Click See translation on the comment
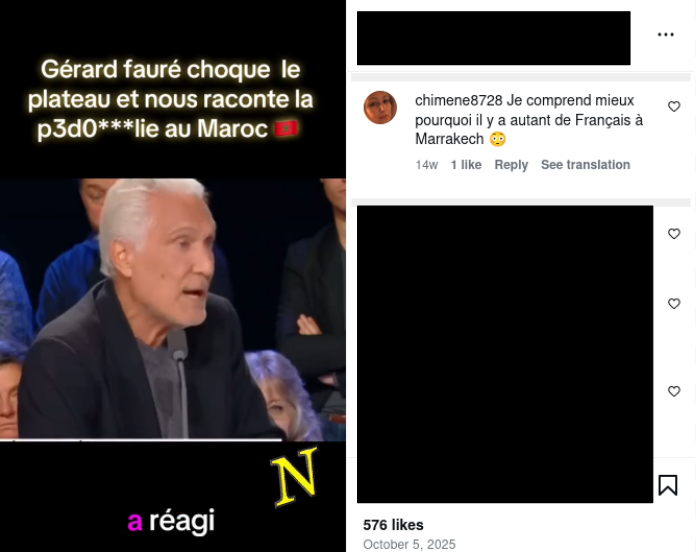Screen dimensions: 696x552 (585, 165)
